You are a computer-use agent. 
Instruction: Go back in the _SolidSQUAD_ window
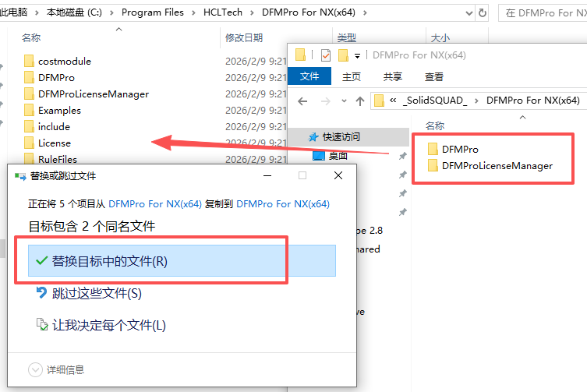point(302,101)
